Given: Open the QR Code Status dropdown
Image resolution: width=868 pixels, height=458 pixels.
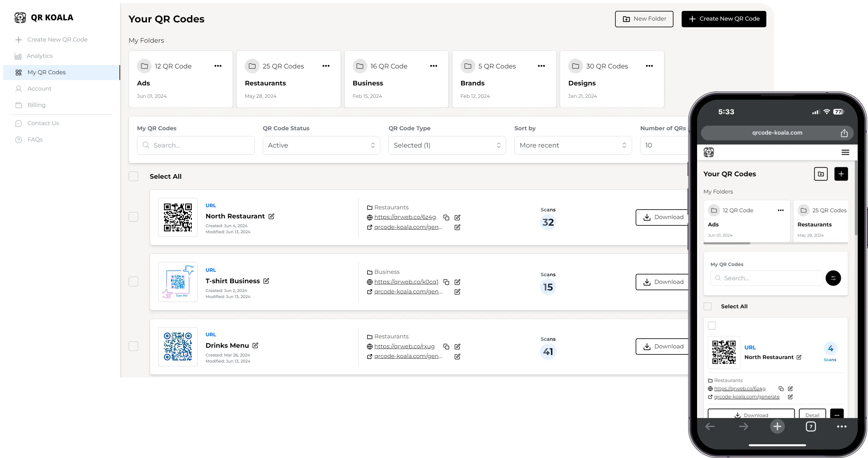Looking at the screenshot, I should point(321,145).
